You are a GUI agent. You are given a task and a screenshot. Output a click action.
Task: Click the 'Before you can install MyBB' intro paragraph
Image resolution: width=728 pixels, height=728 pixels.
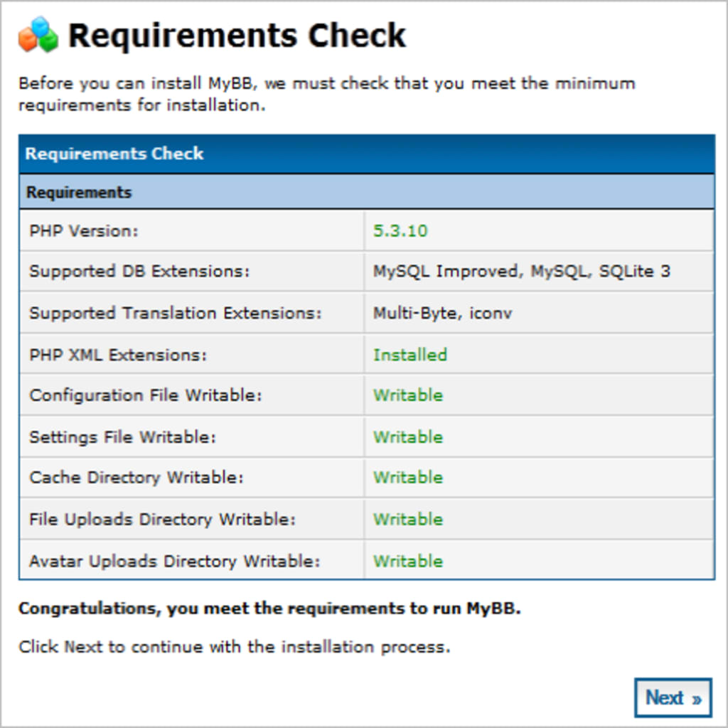coord(327,95)
